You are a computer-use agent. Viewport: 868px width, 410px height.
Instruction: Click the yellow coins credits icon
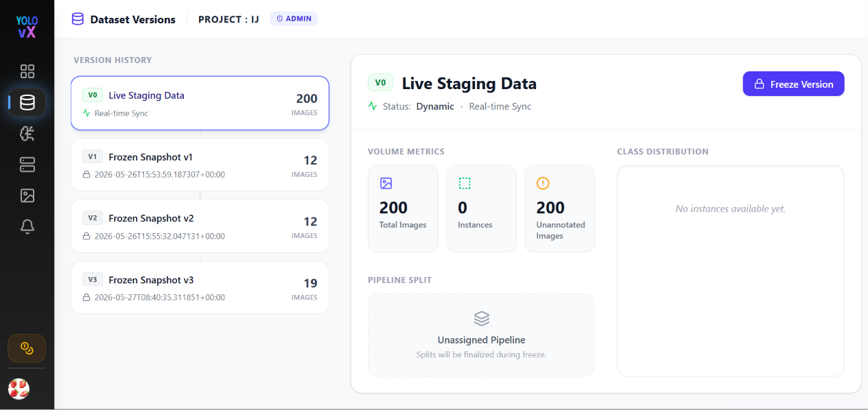click(27, 348)
